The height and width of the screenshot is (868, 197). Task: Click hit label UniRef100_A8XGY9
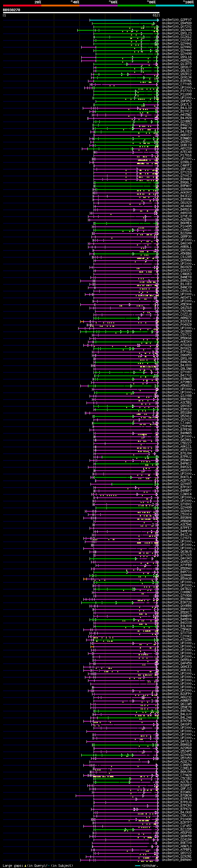point(176,470)
